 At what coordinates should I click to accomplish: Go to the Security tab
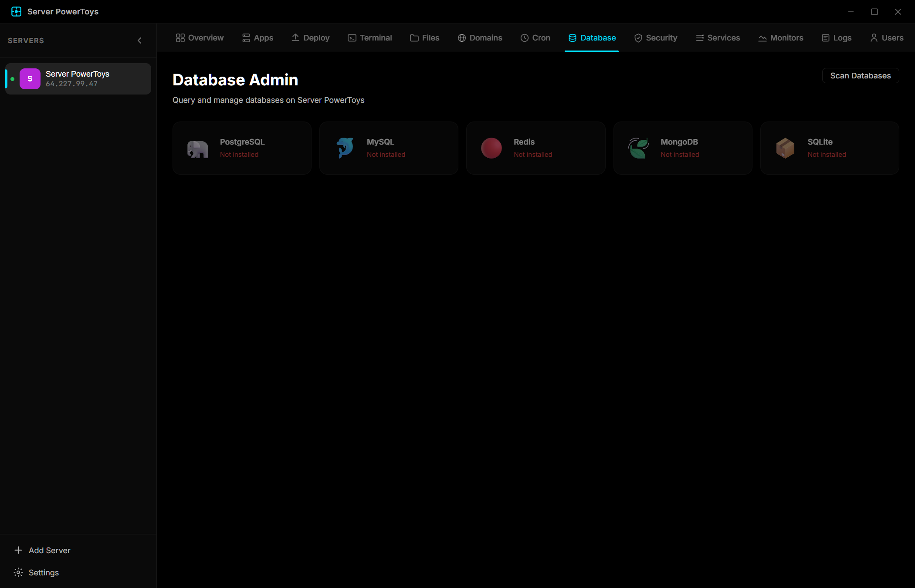[x=655, y=38]
